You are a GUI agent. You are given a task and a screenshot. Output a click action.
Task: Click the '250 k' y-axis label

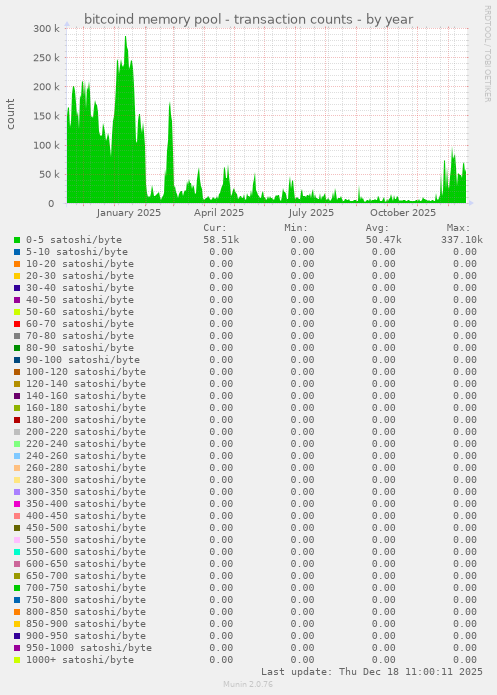pos(47,58)
